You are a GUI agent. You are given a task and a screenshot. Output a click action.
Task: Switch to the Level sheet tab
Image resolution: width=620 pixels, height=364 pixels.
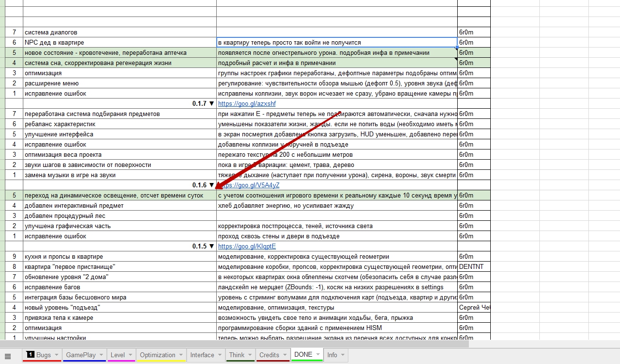click(118, 355)
